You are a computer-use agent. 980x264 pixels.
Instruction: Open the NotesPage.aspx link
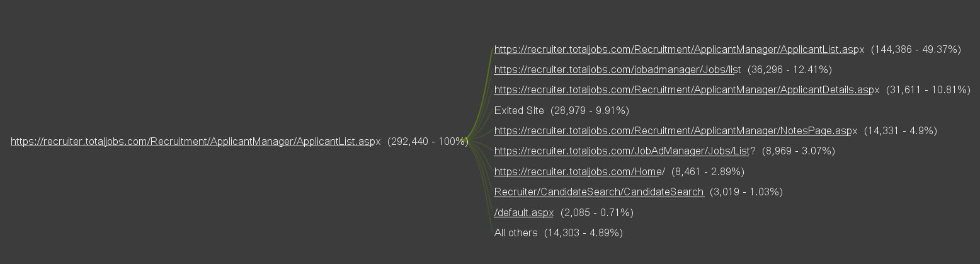pyautogui.click(x=676, y=131)
